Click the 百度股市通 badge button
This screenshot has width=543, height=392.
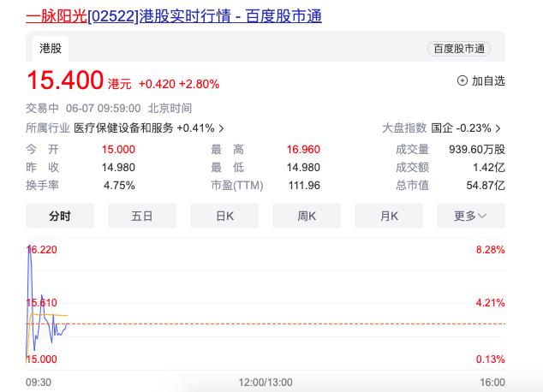458,49
